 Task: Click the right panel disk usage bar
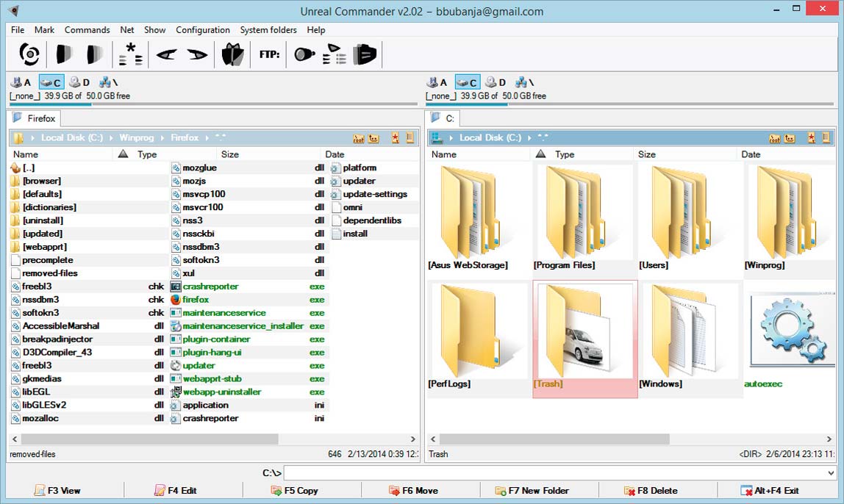click(630, 104)
